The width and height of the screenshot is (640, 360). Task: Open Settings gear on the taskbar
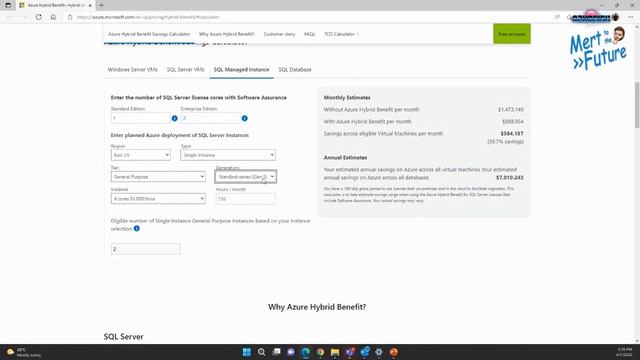[379, 352]
